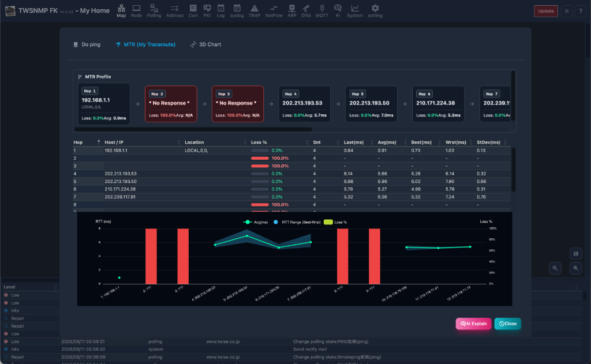Select the Hop 4 card 202.213.193.53
This screenshot has height=364, width=591.
pyautogui.click(x=305, y=104)
